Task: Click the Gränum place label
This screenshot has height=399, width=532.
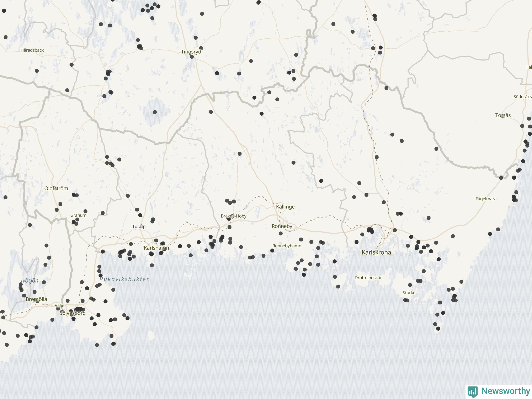Action: [78, 215]
